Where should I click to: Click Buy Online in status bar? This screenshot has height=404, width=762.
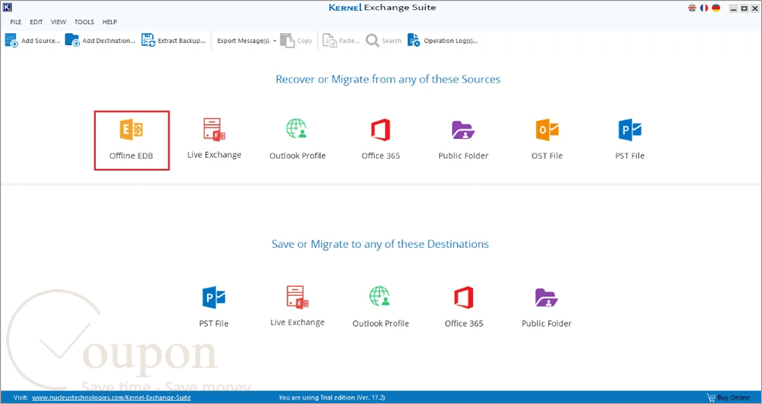click(x=728, y=398)
